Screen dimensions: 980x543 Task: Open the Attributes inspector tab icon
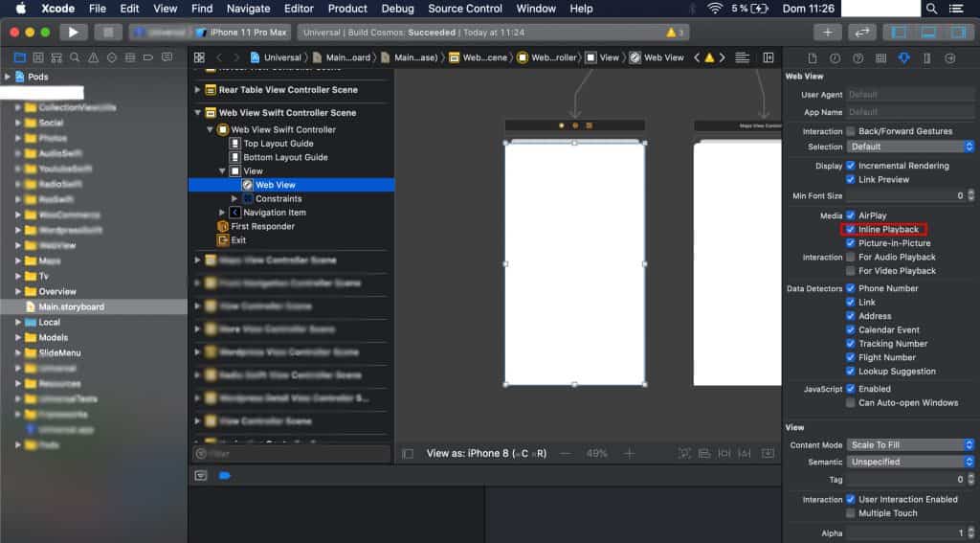click(903, 58)
